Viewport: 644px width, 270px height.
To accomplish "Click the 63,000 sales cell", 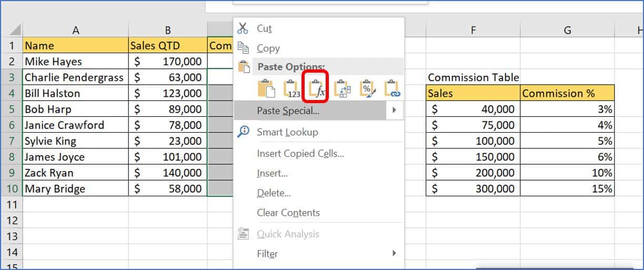I will tap(168, 77).
